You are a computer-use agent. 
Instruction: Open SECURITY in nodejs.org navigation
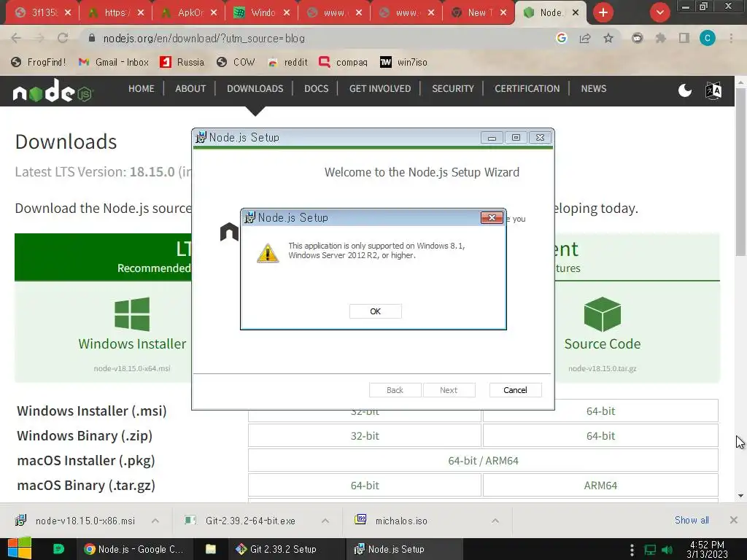coord(453,88)
